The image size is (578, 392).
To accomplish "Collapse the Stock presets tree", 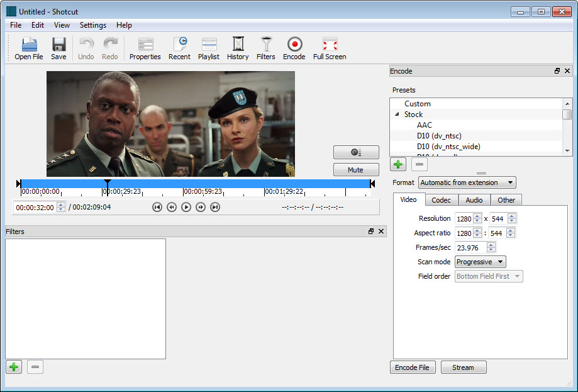I will pos(397,115).
